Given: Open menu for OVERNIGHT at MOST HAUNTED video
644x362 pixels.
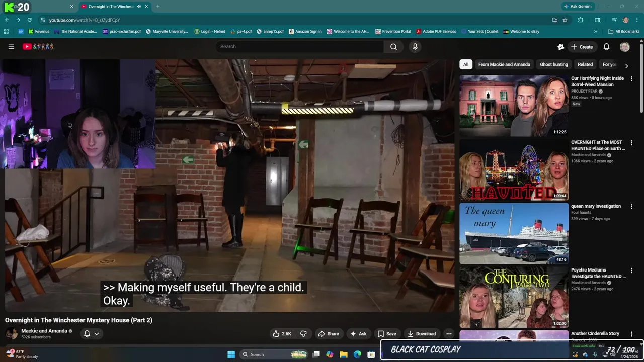Looking at the screenshot, I should click(631, 143).
